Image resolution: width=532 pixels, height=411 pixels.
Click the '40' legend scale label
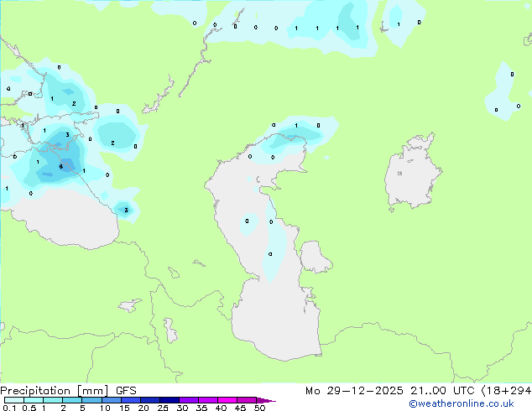tap(221, 408)
